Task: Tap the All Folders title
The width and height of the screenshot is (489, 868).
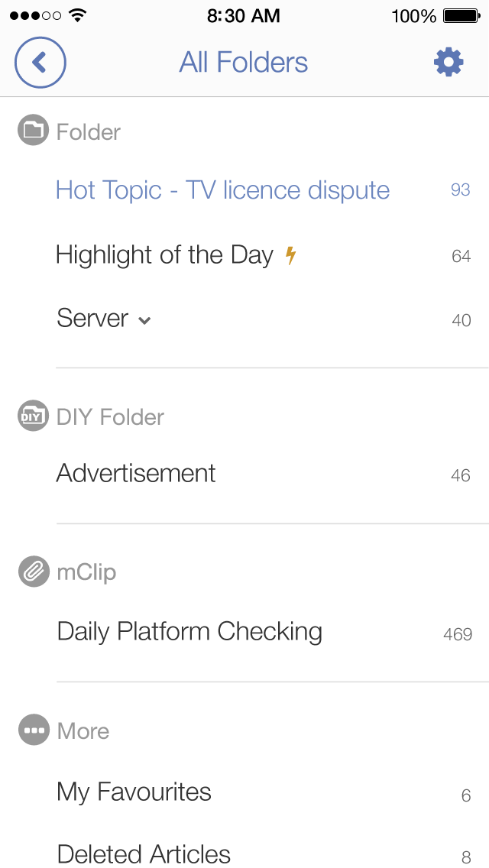Action: point(243,63)
